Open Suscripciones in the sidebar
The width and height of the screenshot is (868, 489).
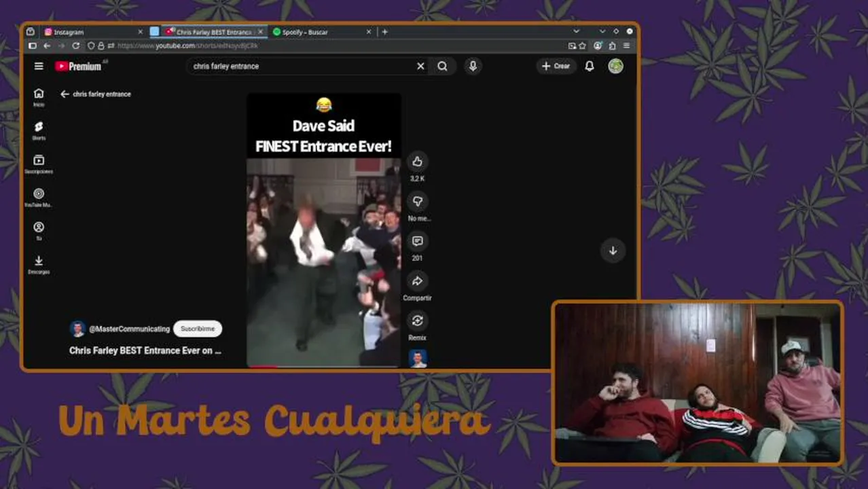click(39, 164)
